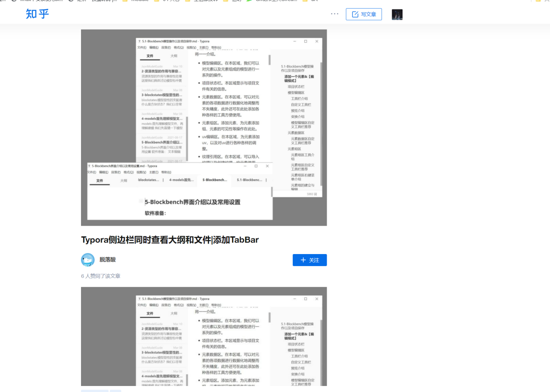Click the 写文章 write article button
Viewport: 550px width, 392px height.
pyautogui.click(x=364, y=14)
